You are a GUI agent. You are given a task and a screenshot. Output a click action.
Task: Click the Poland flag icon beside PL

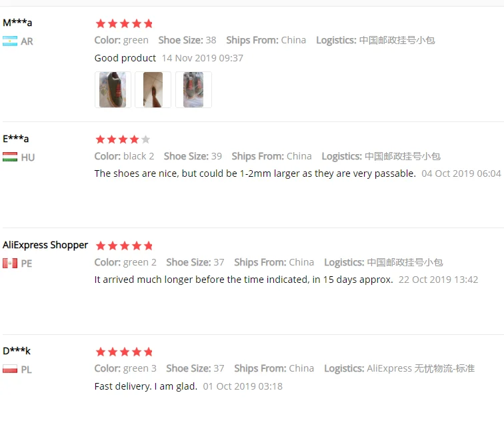[10, 369]
